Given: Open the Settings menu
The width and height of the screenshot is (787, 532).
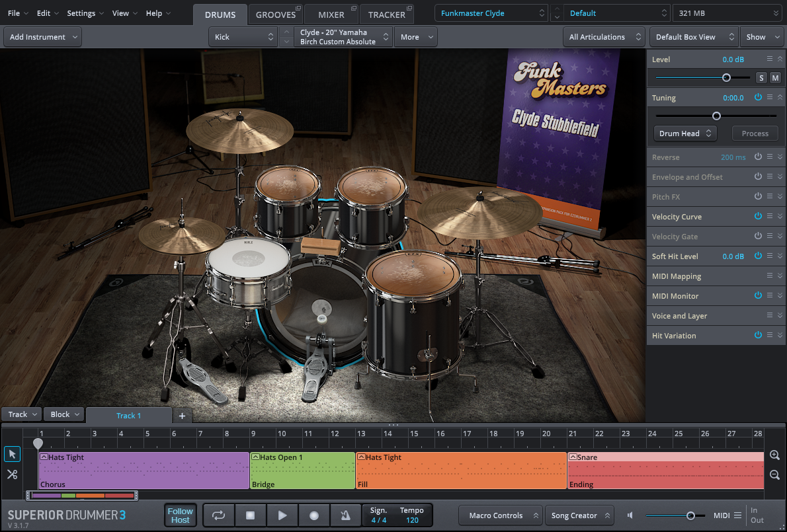Looking at the screenshot, I should tap(85, 13).
